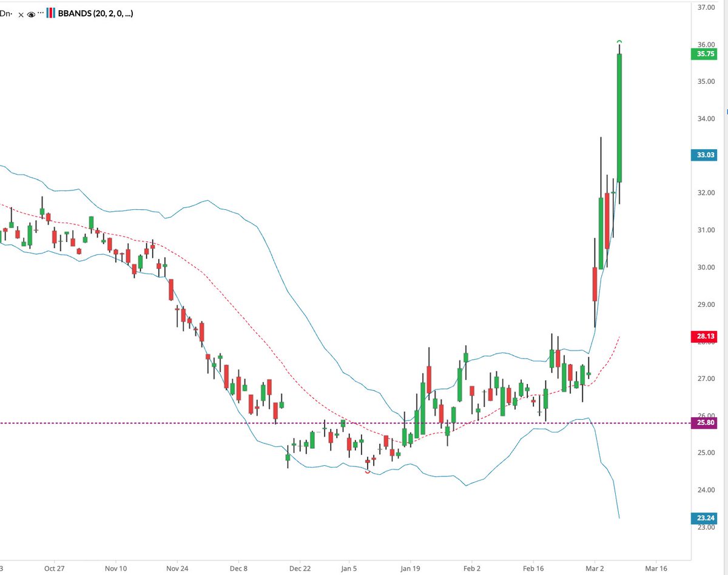728x575 pixels.
Task: Click the Nov 10 date axis label
Action: tap(116, 569)
